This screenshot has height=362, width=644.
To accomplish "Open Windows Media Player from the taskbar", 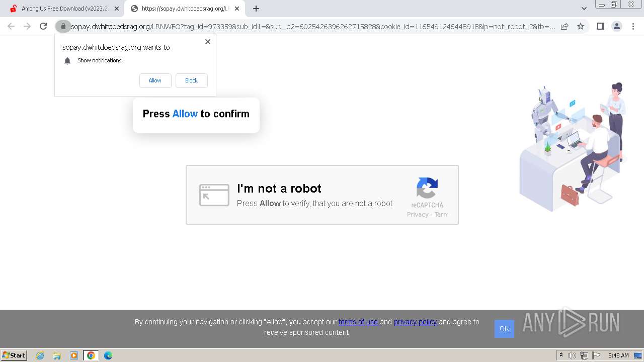I will [74, 355].
